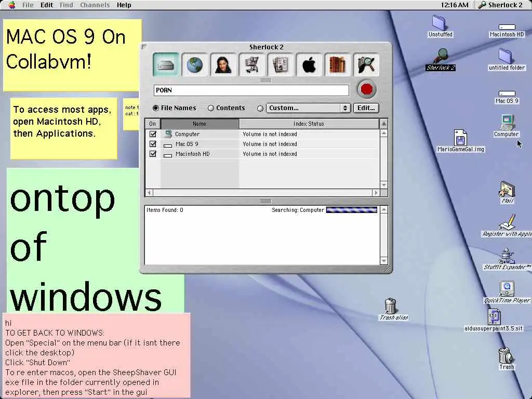Sort by the On column header
Screen dimensions: 532x399
click(153, 124)
